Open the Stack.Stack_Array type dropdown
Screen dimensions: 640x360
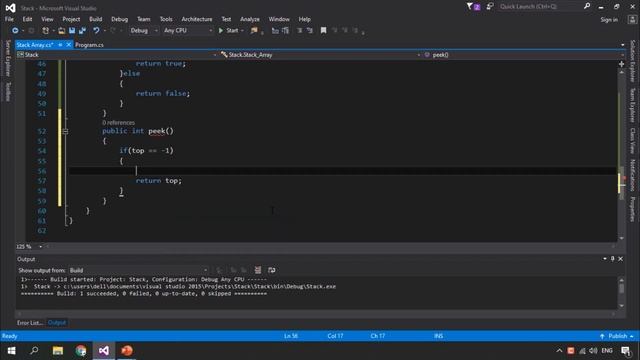[321, 55]
